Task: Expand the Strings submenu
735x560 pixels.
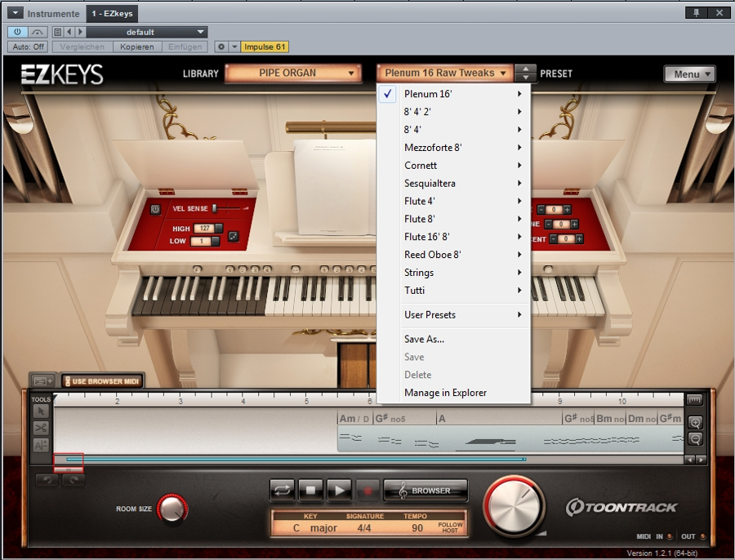Action: (454, 273)
